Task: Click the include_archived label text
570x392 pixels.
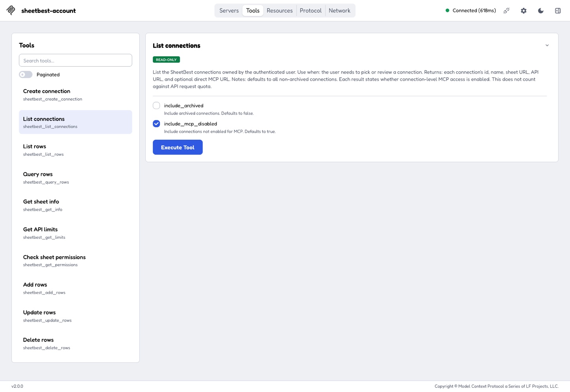Action: point(184,106)
